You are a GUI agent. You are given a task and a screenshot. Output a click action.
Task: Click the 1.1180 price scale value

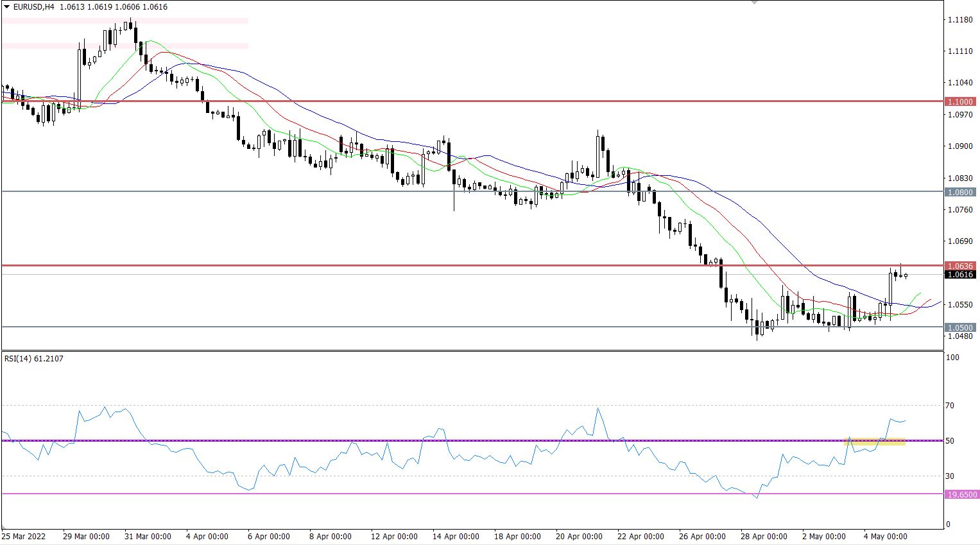coord(960,20)
